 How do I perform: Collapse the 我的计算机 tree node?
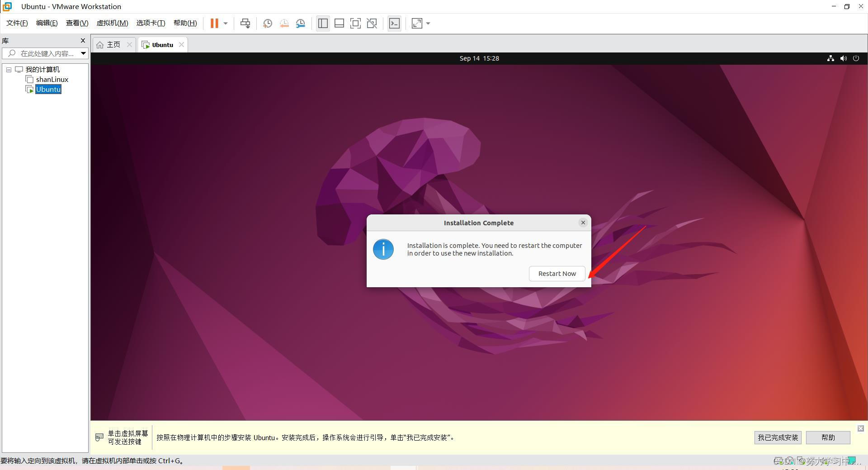click(x=9, y=70)
